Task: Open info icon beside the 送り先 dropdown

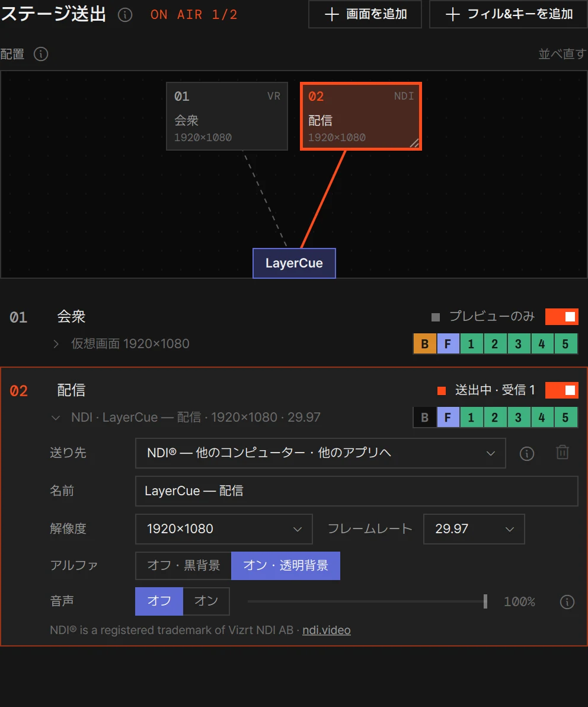Action: (x=527, y=453)
